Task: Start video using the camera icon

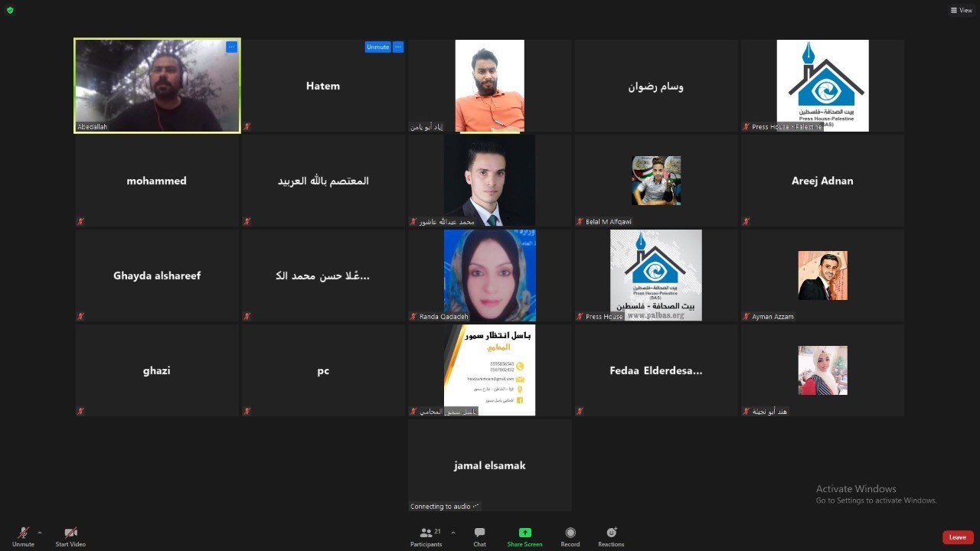Action: coord(70,533)
